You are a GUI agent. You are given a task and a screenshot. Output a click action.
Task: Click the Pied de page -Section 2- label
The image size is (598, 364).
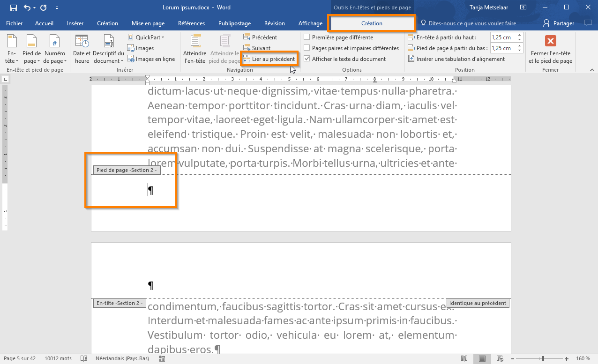(x=127, y=170)
